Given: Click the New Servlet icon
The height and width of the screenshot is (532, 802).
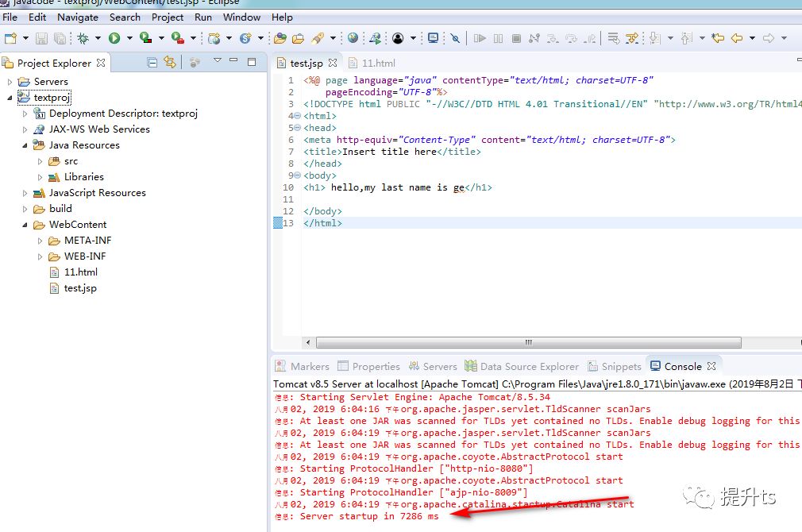Looking at the screenshot, I should coord(246,38).
